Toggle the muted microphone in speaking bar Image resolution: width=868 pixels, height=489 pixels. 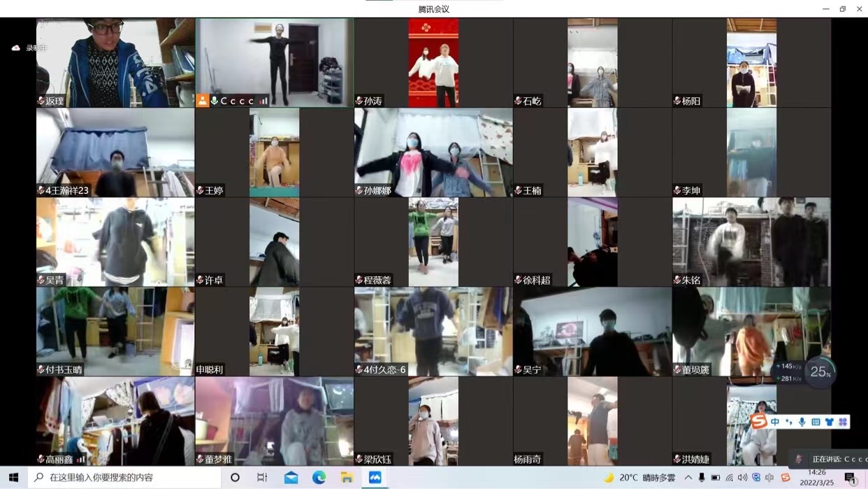point(799,459)
